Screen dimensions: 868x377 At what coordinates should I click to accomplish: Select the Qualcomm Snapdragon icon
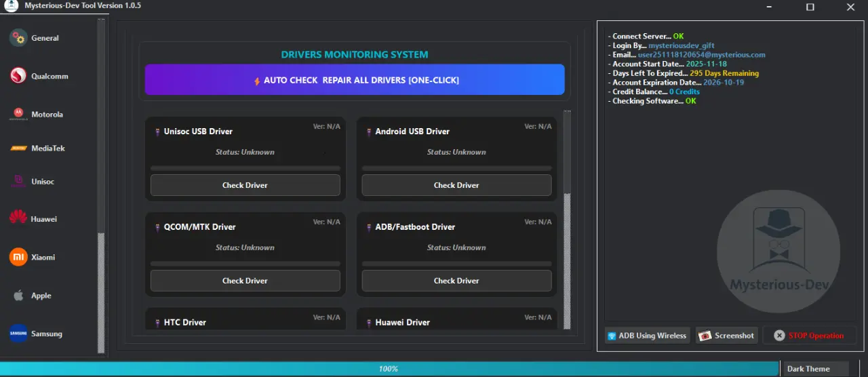(18, 76)
